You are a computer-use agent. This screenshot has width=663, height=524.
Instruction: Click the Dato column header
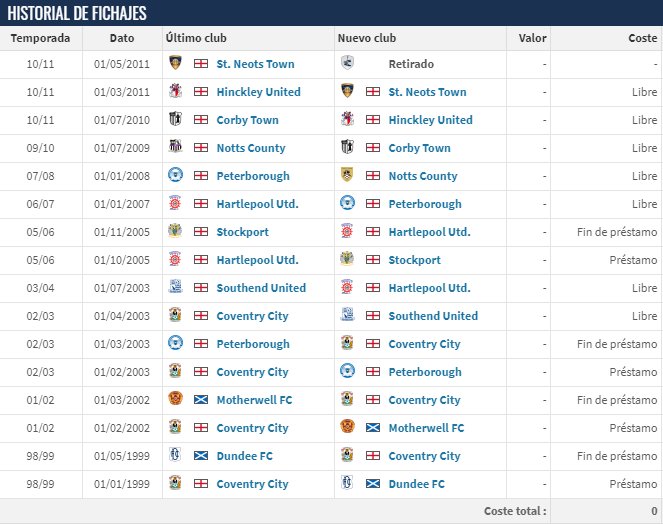click(122, 38)
